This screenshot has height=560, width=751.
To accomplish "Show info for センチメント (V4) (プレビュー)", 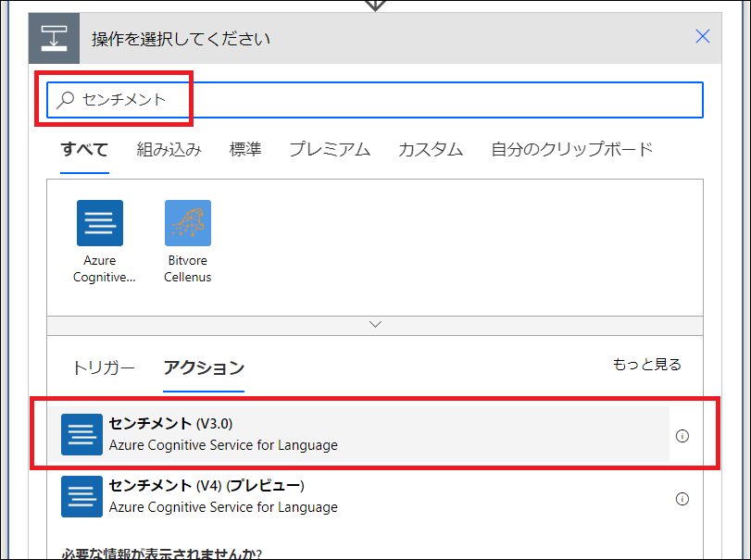I will [682, 499].
